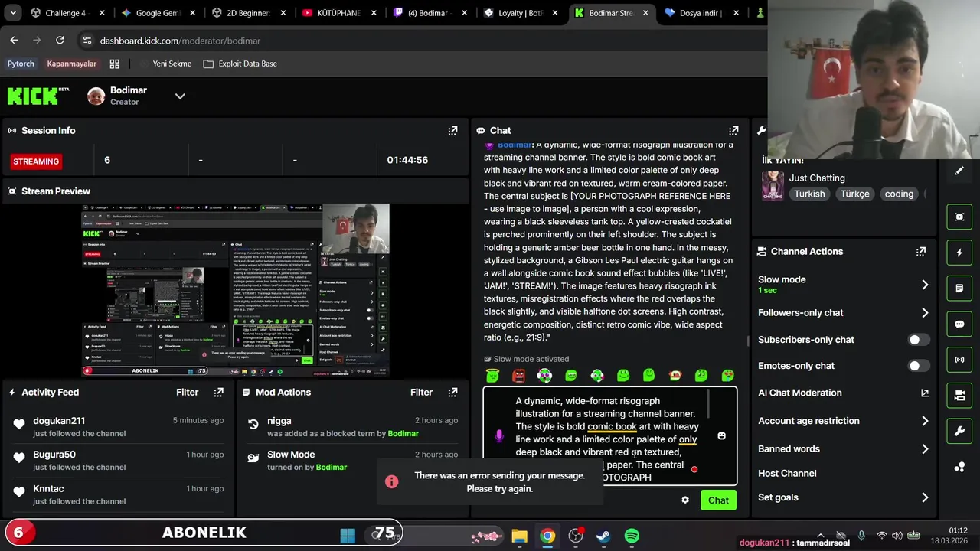
Task: Pop out the Activity Feed panel
Action: 219,393
